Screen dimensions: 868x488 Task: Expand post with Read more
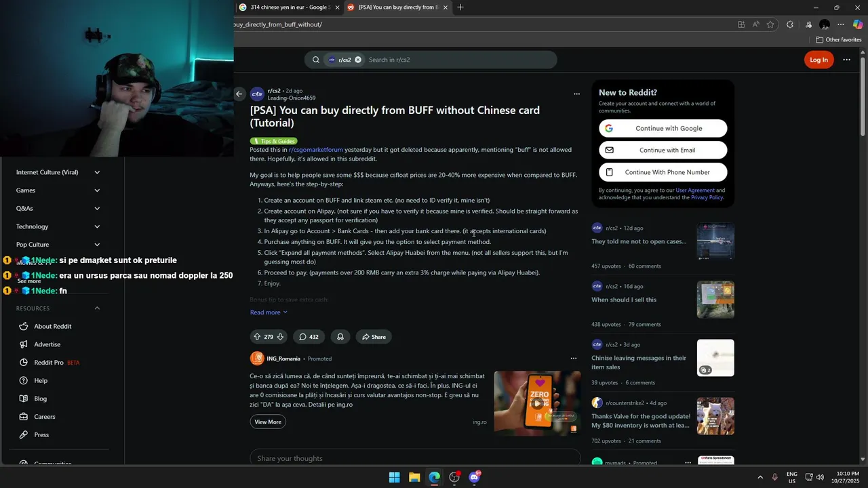pos(269,312)
